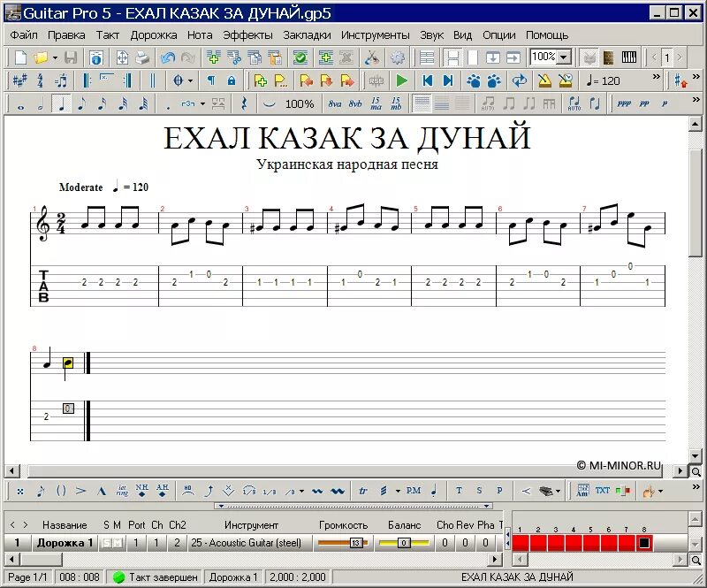Open the Файл menu
The height and width of the screenshot is (588, 707).
[x=24, y=35]
